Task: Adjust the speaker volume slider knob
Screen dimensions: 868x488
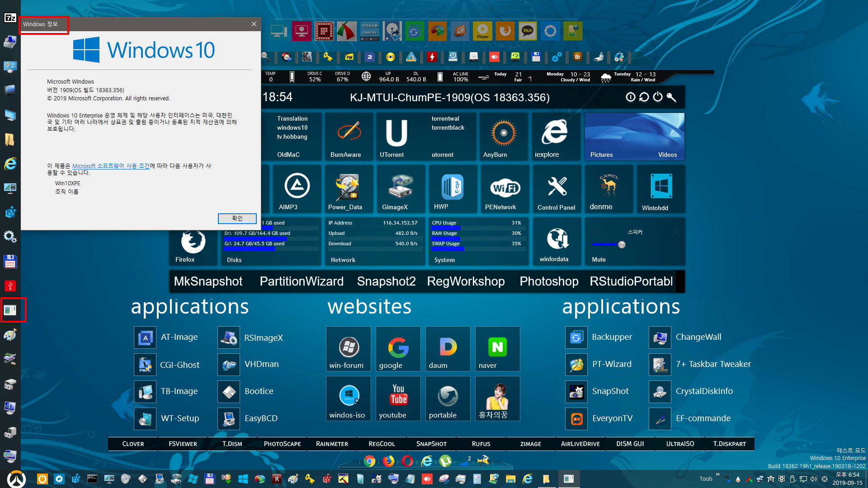Action: pyautogui.click(x=622, y=244)
